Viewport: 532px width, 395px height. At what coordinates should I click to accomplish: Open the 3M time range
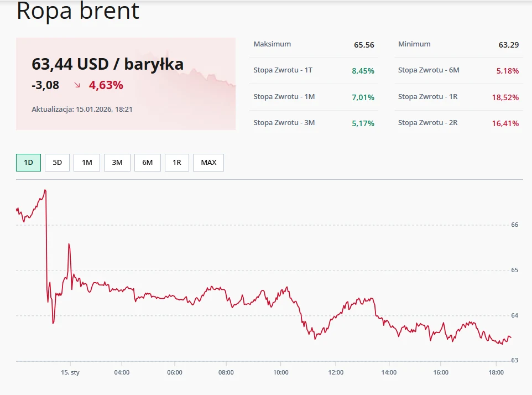pos(117,162)
